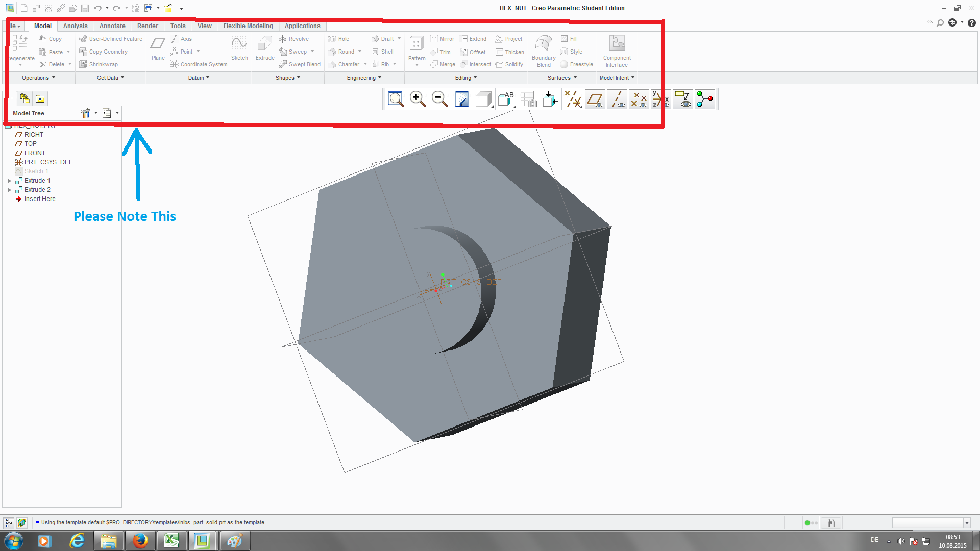Click the Shell tool
The width and height of the screenshot is (980, 551).
click(383, 52)
